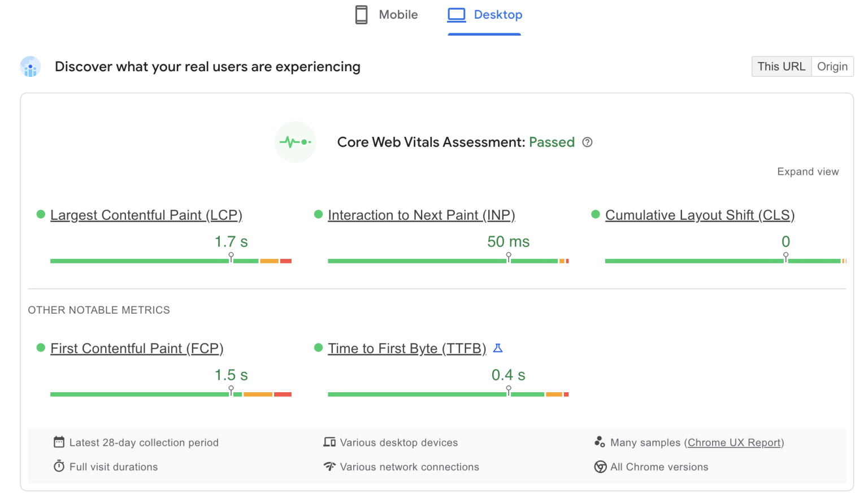Open the Core Web Vitals help question mark
This screenshot has width=868, height=503.
pyautogui.click(x=587, y=142)
